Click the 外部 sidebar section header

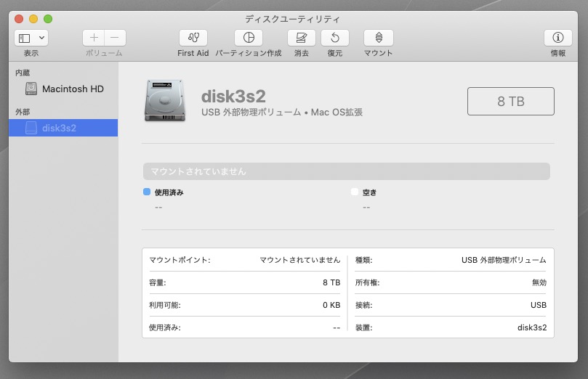23,112
